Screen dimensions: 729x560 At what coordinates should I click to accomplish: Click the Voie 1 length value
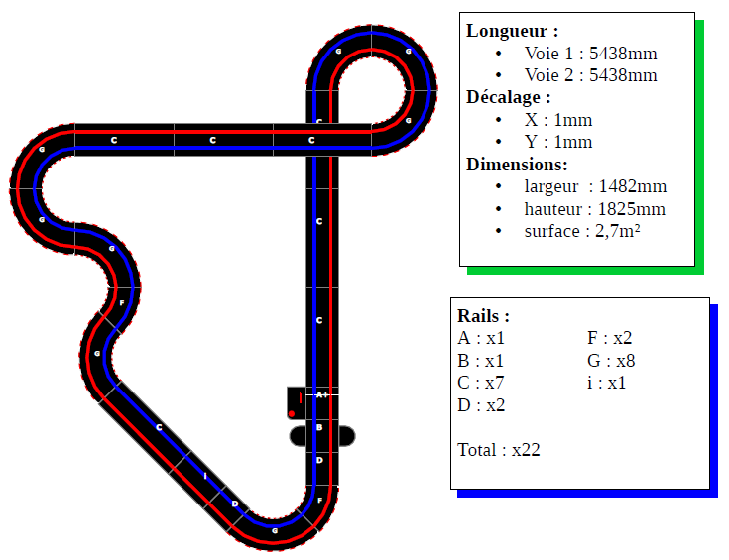point(590,54)
